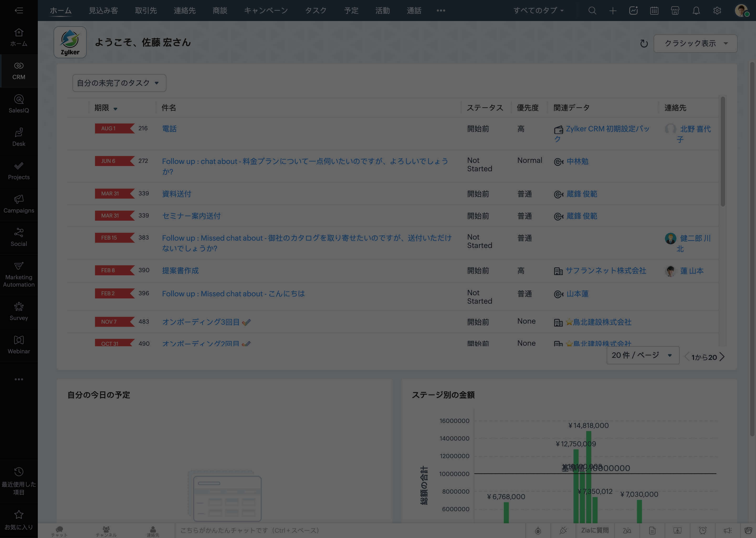
Task: Go to the next page arrow
Action: coord(722,357)
